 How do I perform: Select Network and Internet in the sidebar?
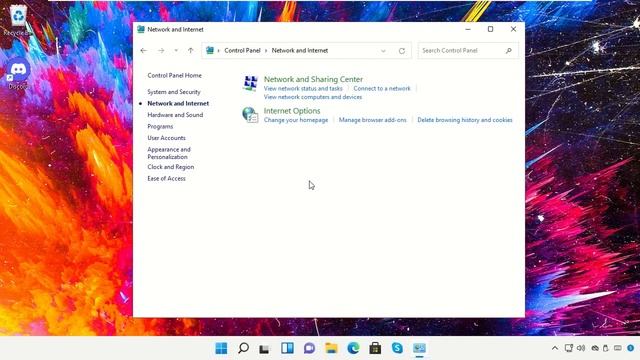coord(178,103)
